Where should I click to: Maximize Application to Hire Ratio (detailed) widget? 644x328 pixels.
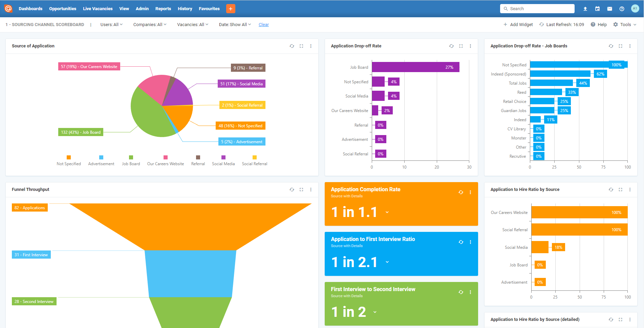[x=620, y=320]
